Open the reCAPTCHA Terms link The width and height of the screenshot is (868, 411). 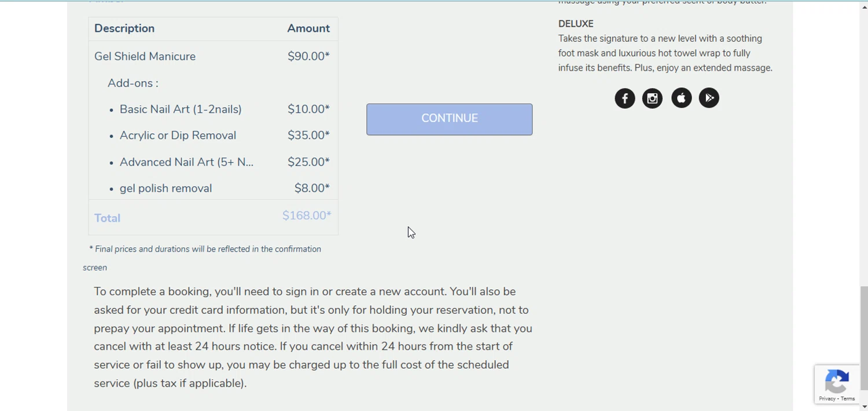(x=848, y=399)
